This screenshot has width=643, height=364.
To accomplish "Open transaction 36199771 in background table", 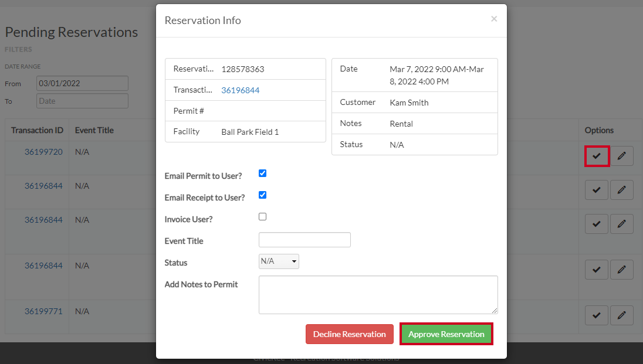I will click(x=43, y=311).
